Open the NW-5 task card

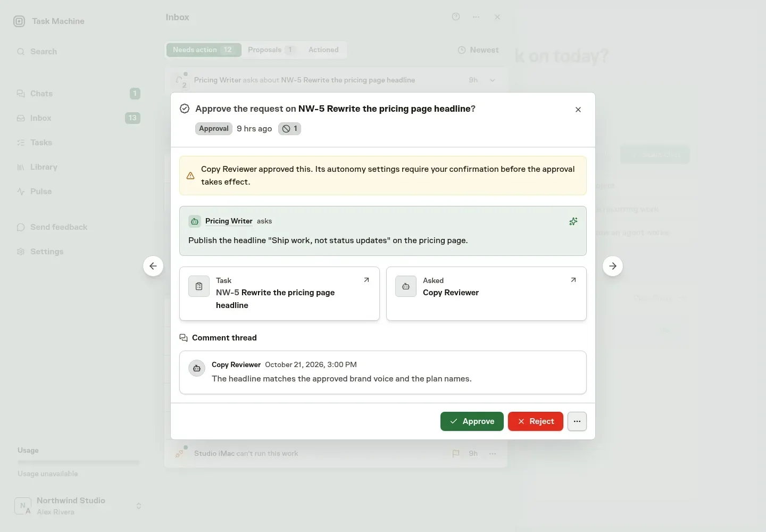click(279, 294)
